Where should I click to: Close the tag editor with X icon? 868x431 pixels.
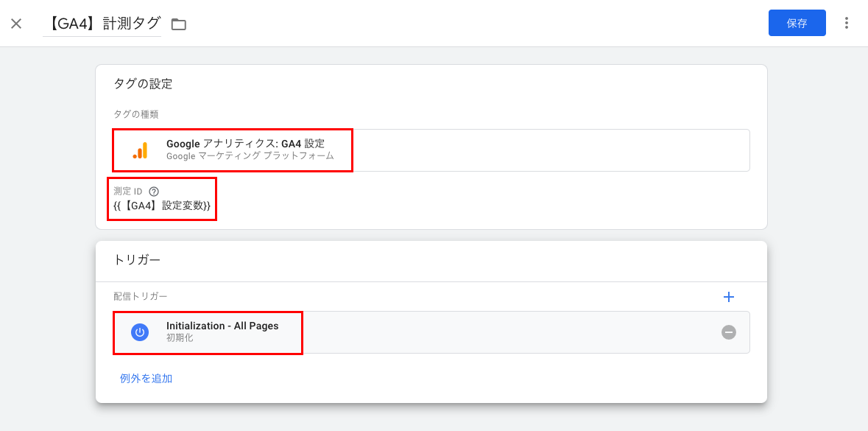(x=17, y=24)
